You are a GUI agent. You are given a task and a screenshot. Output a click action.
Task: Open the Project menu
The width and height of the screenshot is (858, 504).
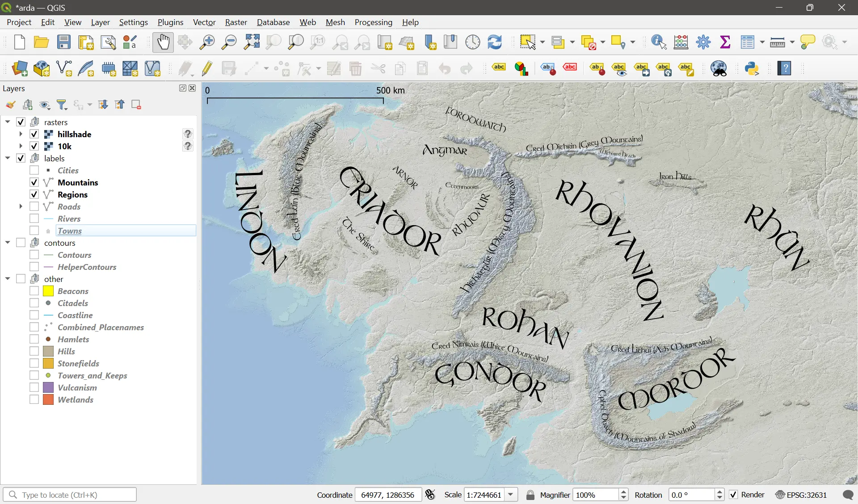point(19,22)
